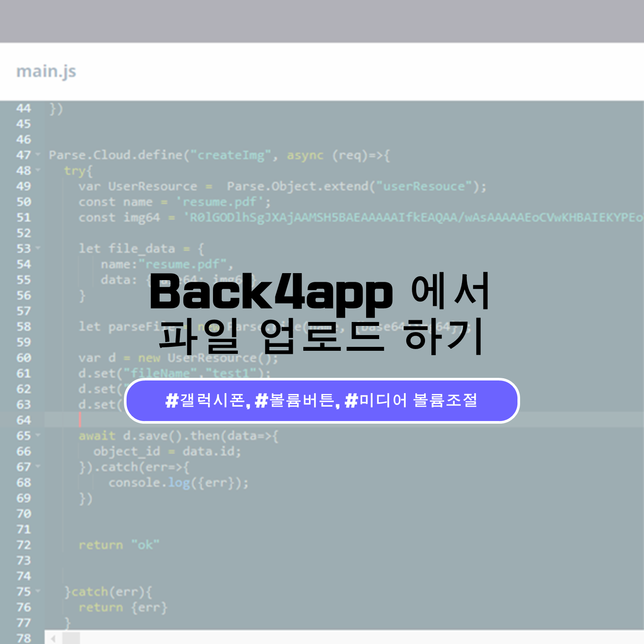Click the 'var UserResource =' code line
644x644 pixels.
pos(282,186)
